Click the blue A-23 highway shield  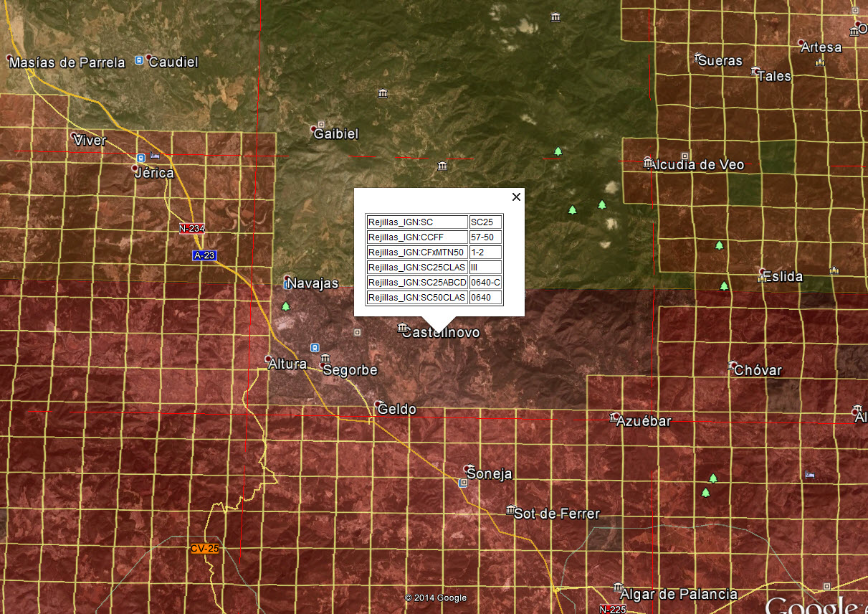pyautogui.click(x=204, y=255)
